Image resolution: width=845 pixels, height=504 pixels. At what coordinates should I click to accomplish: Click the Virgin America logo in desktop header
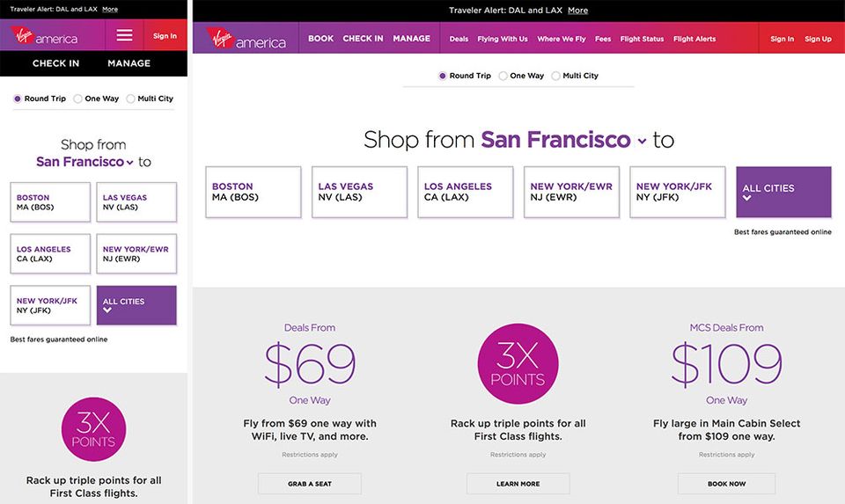[x=246, y=39]
